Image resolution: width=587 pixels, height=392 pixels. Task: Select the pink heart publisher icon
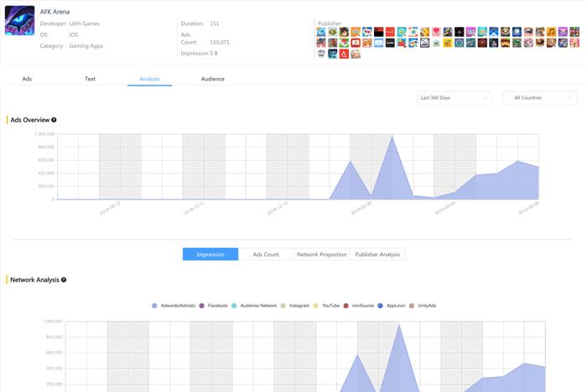pos(436,32)
